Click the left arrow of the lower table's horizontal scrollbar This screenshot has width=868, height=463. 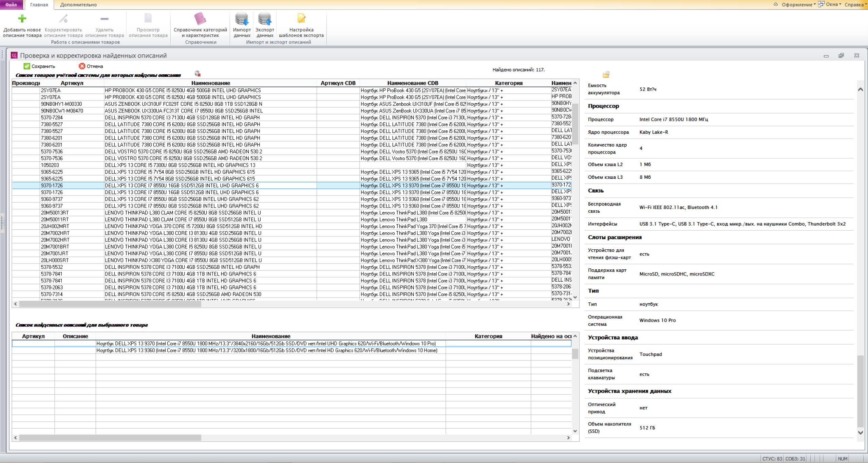pos(16,438)
